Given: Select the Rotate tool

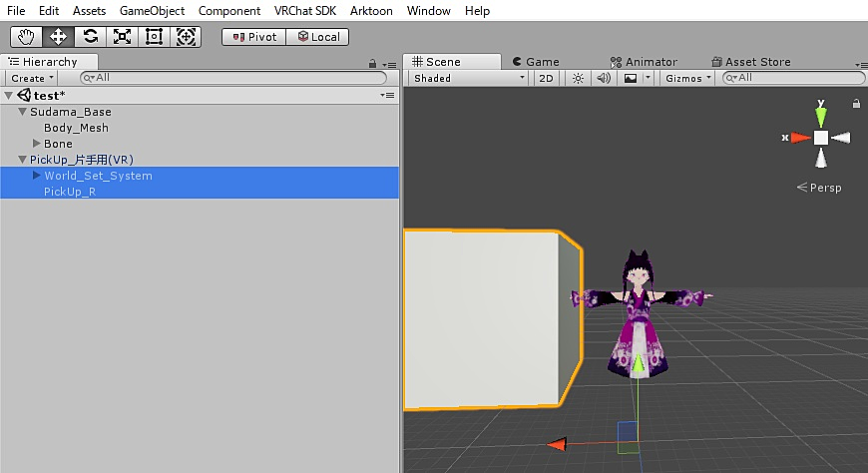Looking at the screenshot, I should 90,37.
